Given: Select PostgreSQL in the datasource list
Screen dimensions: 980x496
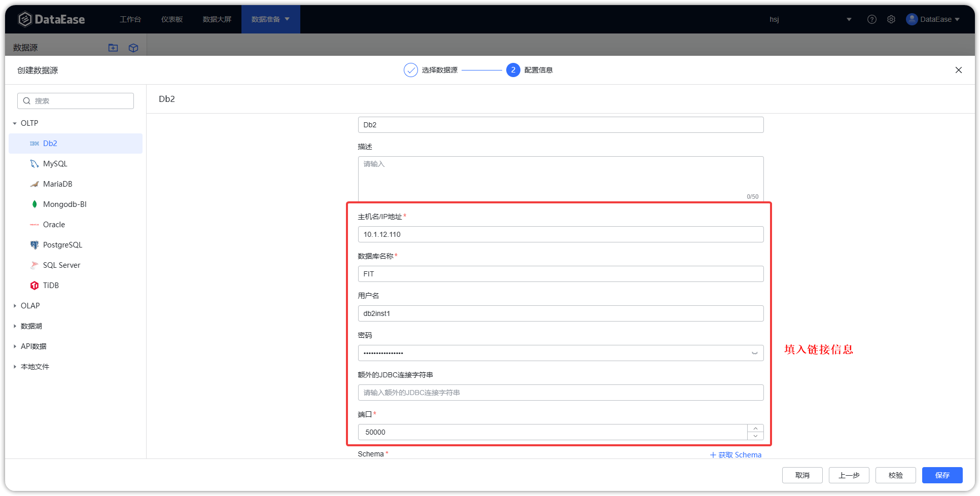Looking at the screenshot, I should pos(76,245).
